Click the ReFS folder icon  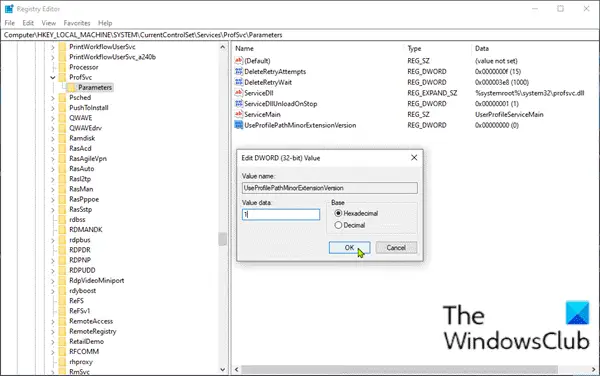click(x=62, y=301)
